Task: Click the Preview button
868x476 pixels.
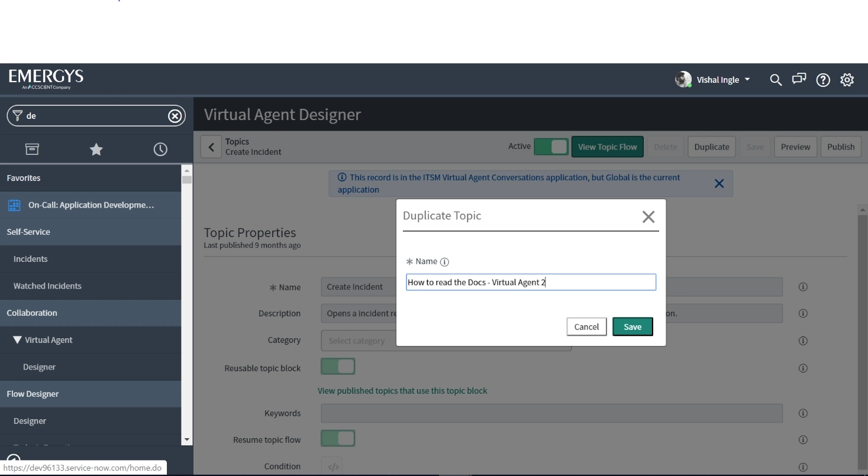Action: click(x=795, y=147)
